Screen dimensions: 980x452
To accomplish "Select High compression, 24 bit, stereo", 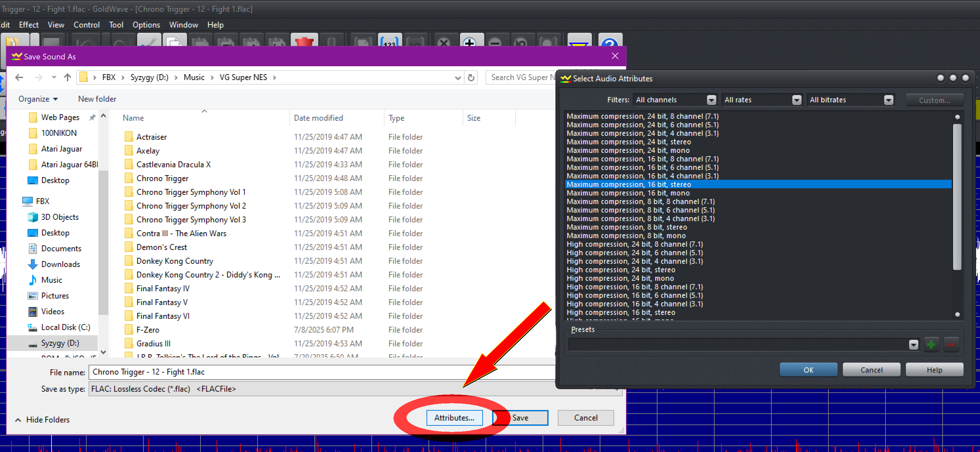I will tap(620, 270).
